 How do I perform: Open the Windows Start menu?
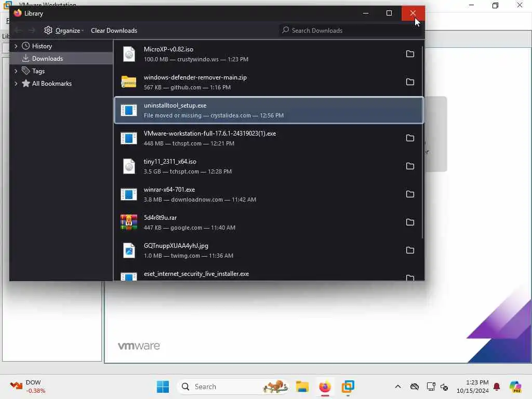[x=163, y=387]
